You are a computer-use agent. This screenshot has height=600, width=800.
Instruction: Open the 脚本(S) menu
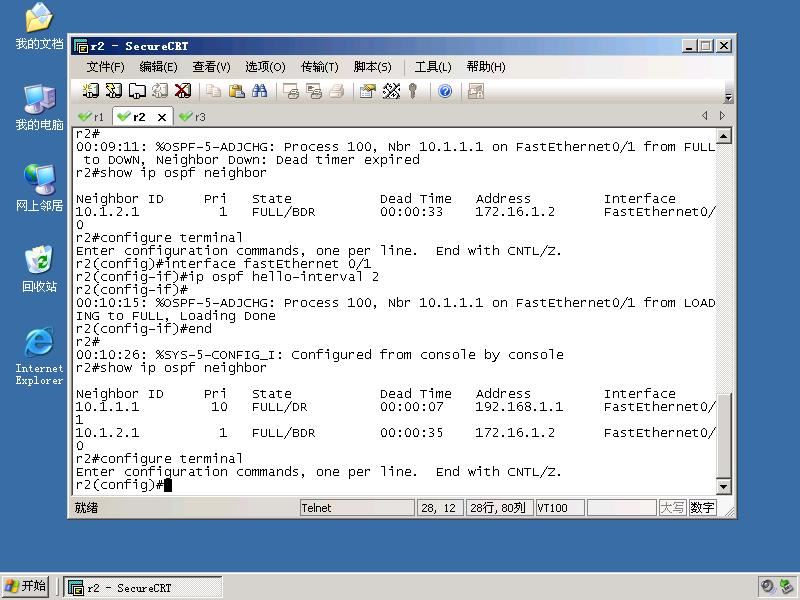tap(372, 67)
